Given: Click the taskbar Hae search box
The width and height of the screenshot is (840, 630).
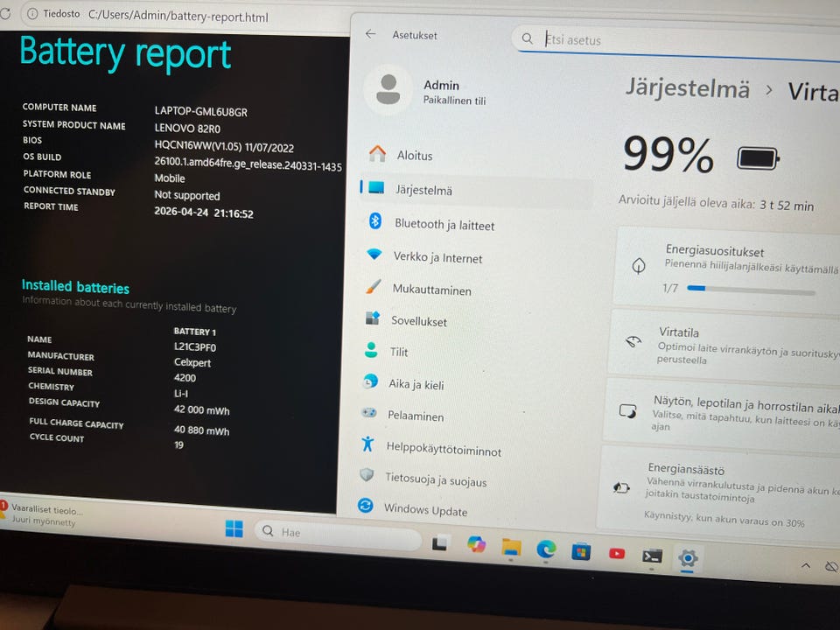Looking at the screenshot, I should point(338,534).
